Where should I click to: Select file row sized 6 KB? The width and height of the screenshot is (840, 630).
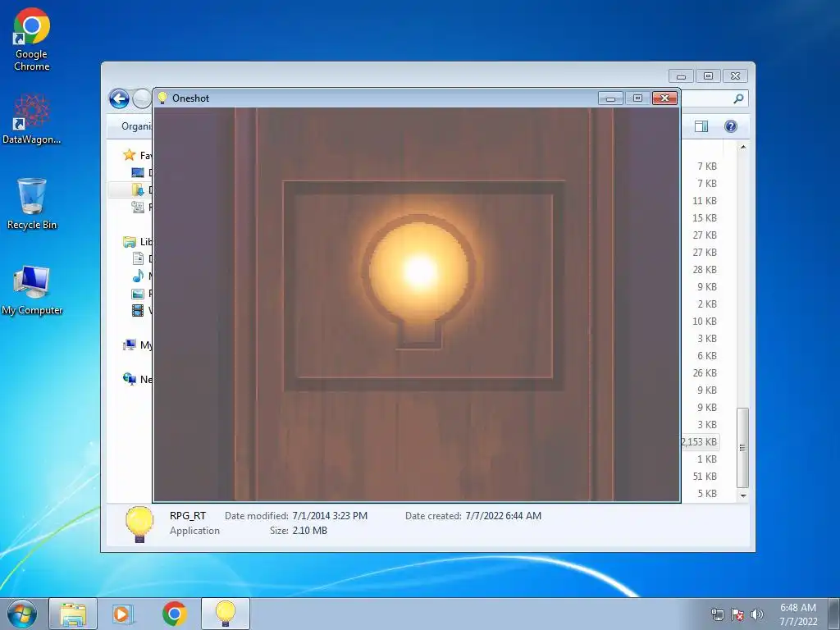click(x=706, y=356)
